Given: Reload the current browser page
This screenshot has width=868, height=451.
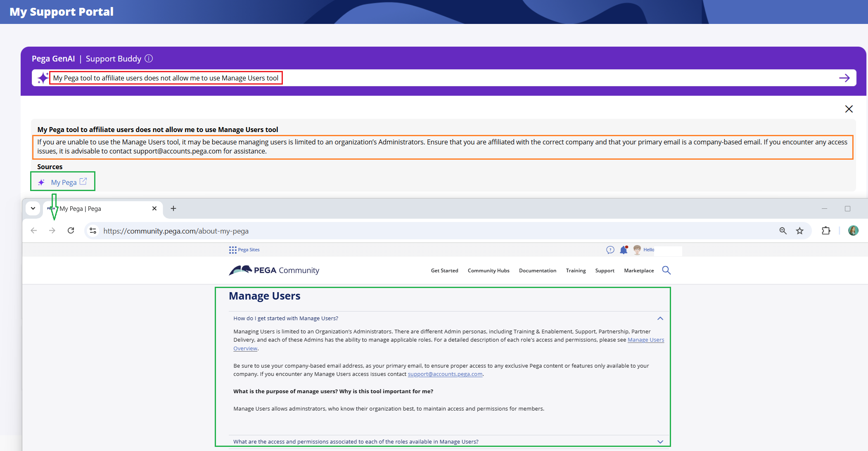Looking at the screenshot, I should pyautogui.click(x=71, y=231).
